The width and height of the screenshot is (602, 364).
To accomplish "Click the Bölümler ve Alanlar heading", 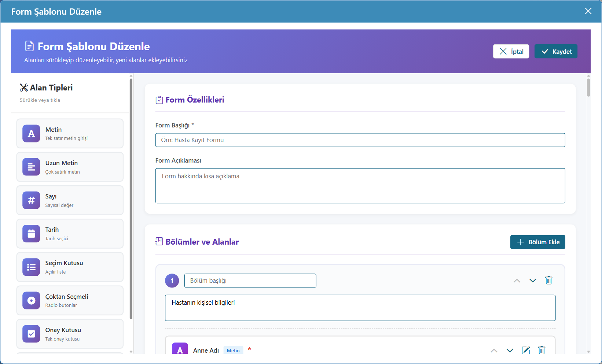I will pyautogui.click(x=202, y=242).
